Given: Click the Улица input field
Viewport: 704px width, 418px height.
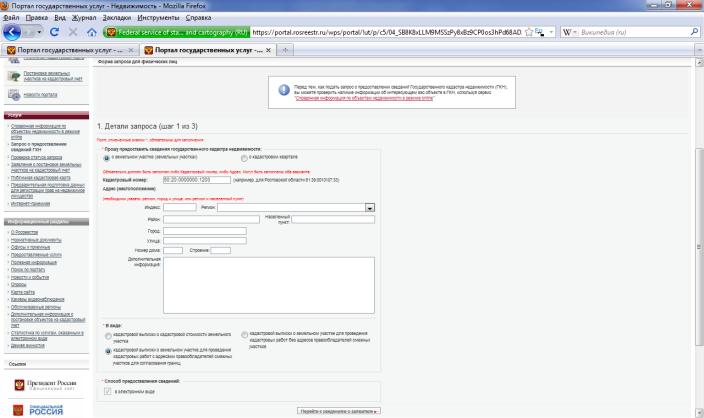Looking at the screenshot, I should [x=205, y=241].
